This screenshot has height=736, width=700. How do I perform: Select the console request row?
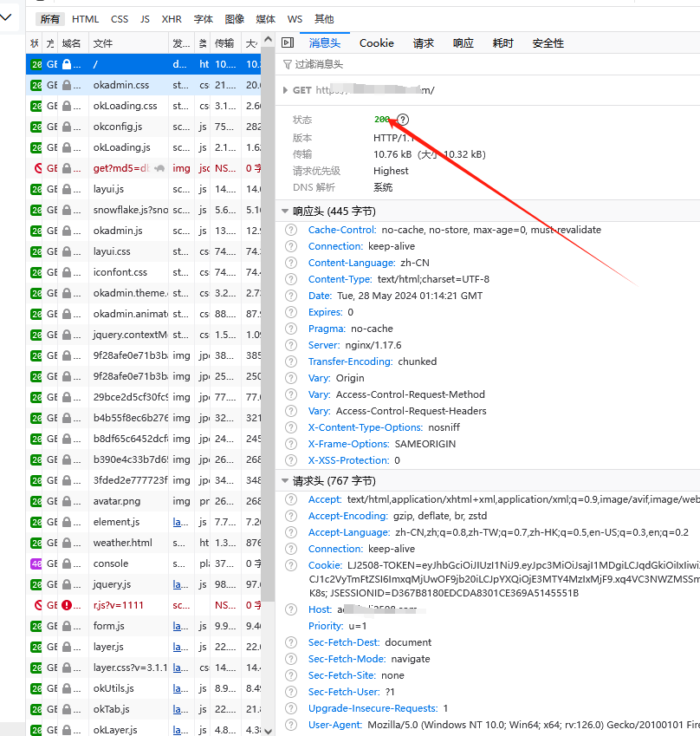click(x=144, y=563)
